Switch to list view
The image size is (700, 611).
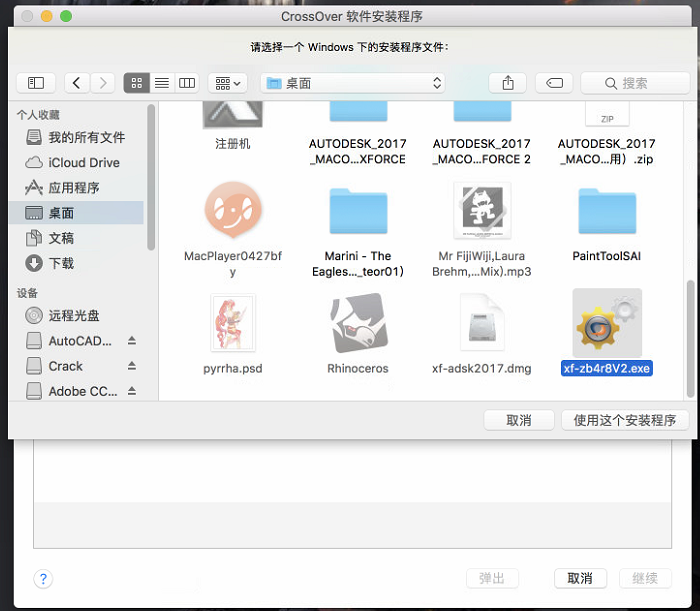coord(162,83)
